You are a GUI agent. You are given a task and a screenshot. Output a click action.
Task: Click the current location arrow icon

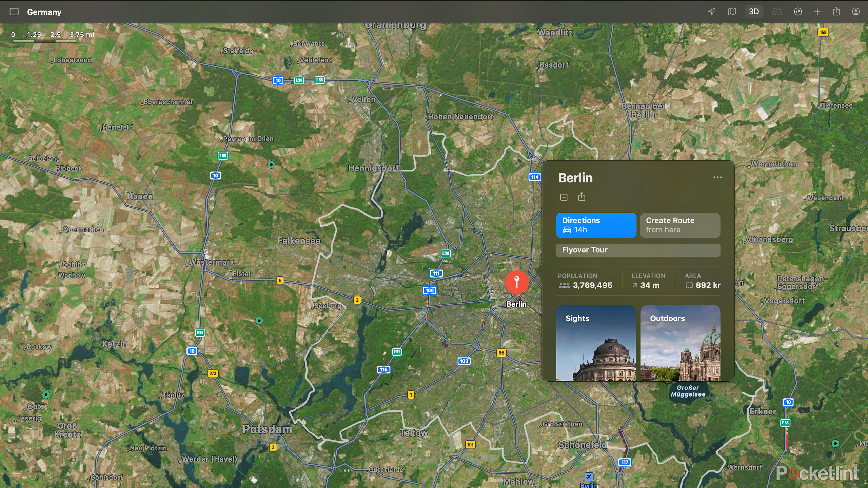711,12
